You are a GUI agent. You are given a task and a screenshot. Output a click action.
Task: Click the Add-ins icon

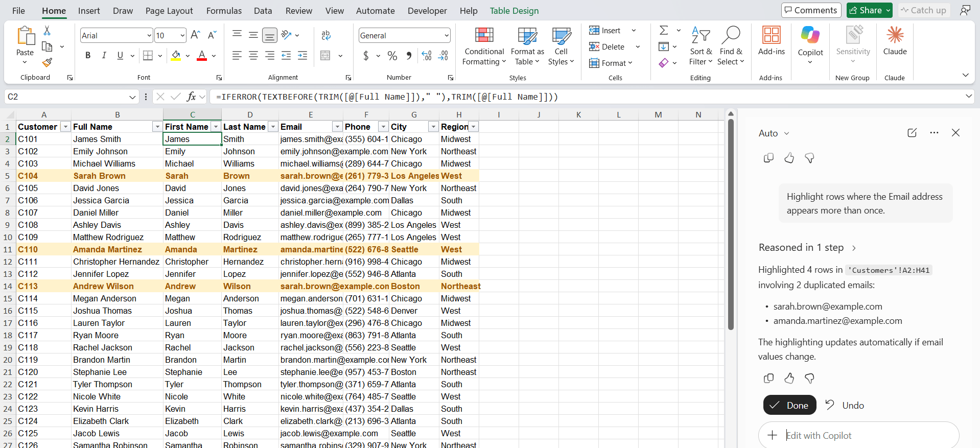772,41
